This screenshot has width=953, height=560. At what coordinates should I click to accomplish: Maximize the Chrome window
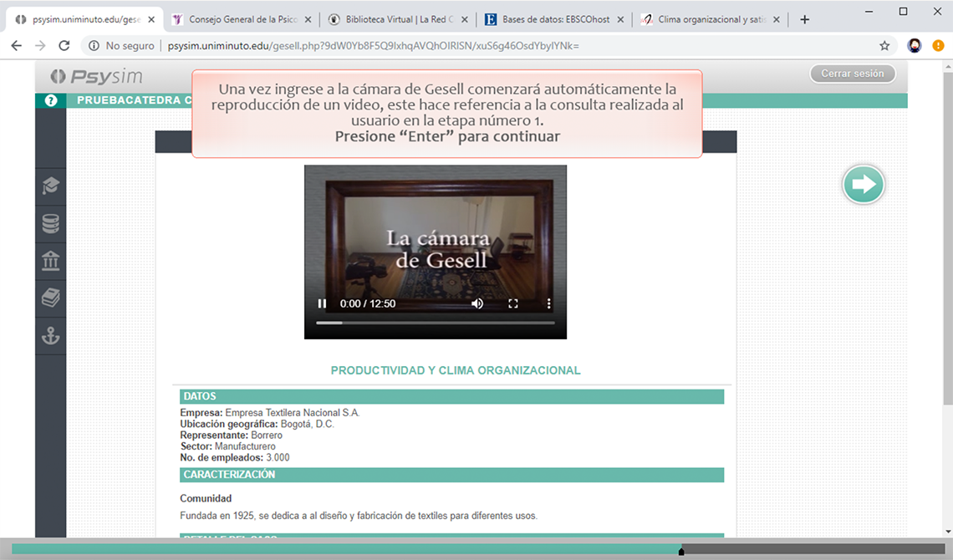click(x=903, y=11)
